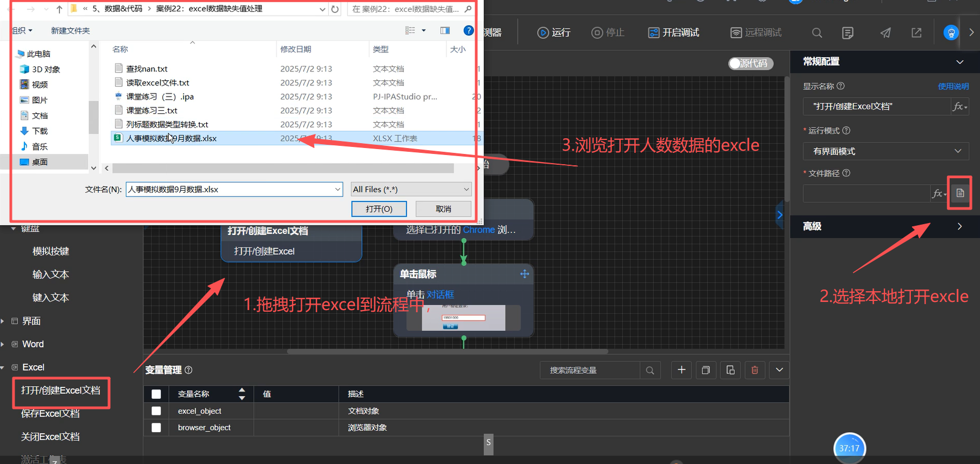980x464 pixels.
Task: Click help icon next to 运行模式
Action: 846,130
